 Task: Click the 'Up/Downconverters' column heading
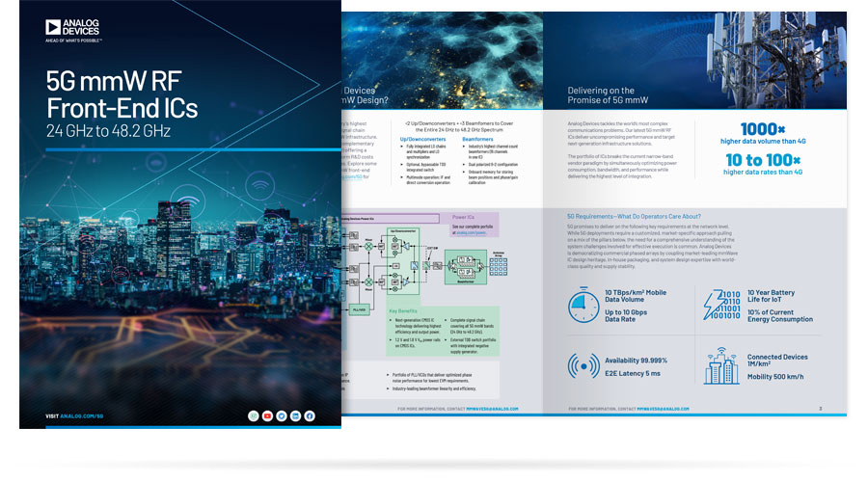pos(423,140)
